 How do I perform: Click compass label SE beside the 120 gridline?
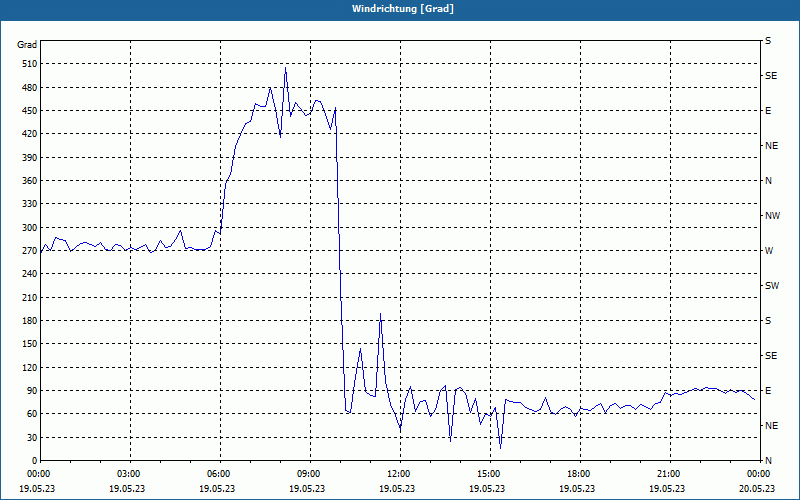coord(771,356)
